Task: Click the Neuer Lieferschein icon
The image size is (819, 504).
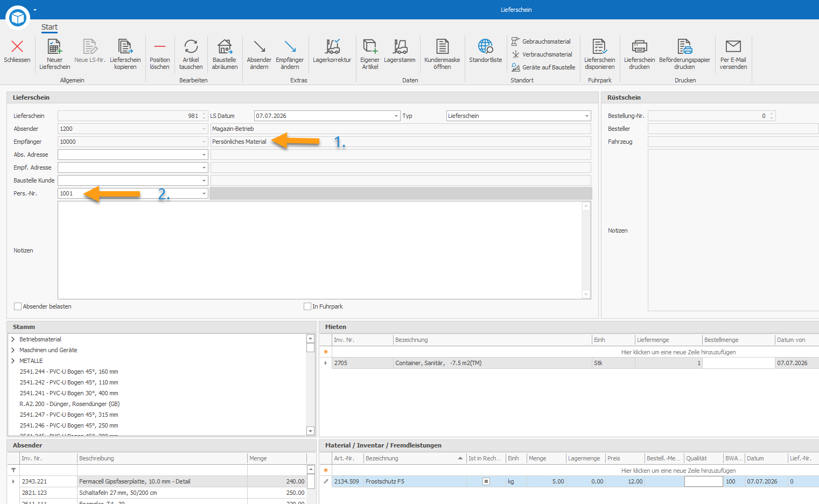Action: [54, 46]
